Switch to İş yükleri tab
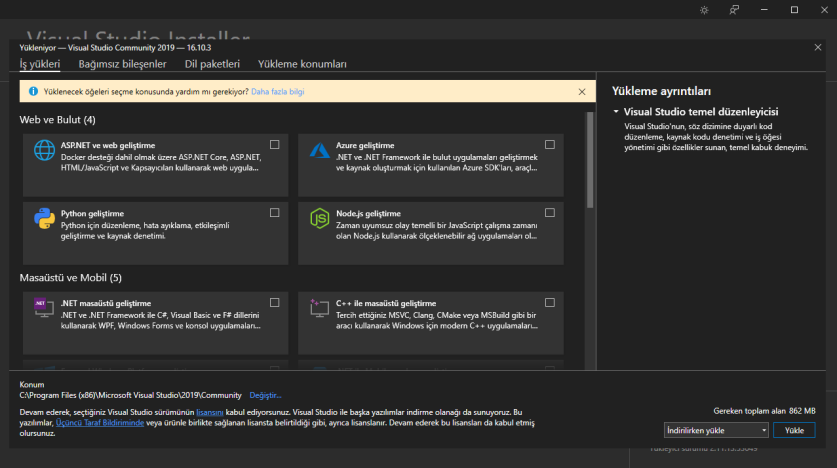The image size is (837, 468). (x=40, y=64)
